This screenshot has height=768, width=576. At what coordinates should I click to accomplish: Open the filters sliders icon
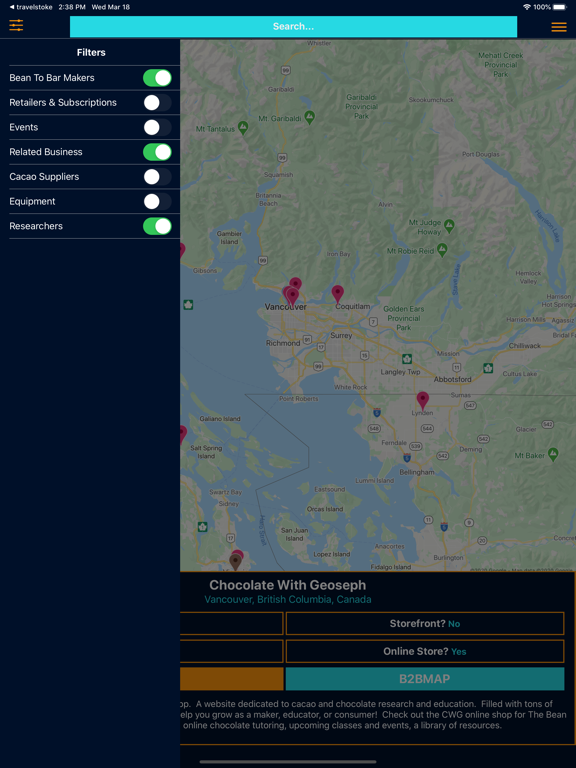[16, 25]
